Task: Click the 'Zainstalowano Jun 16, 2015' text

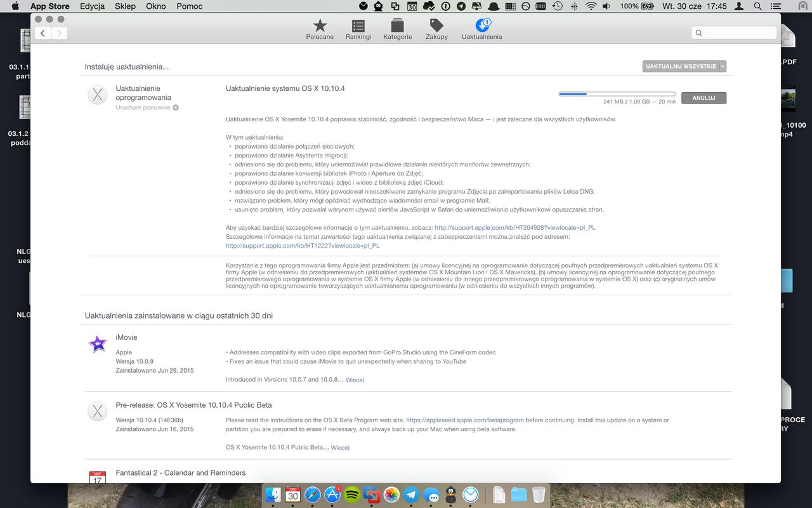Action: [x=155, y=429]
